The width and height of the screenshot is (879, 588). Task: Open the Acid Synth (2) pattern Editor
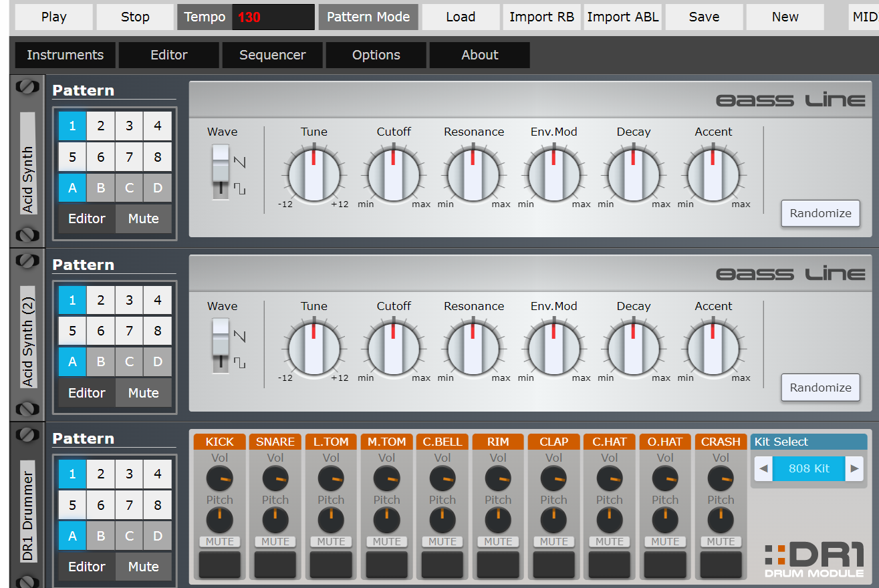[x=87, y=393]
